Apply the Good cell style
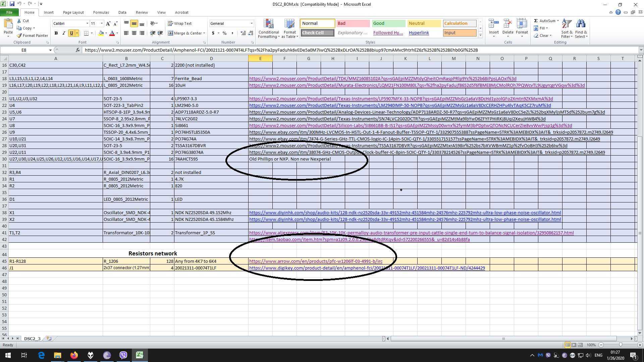 (388, 23)
